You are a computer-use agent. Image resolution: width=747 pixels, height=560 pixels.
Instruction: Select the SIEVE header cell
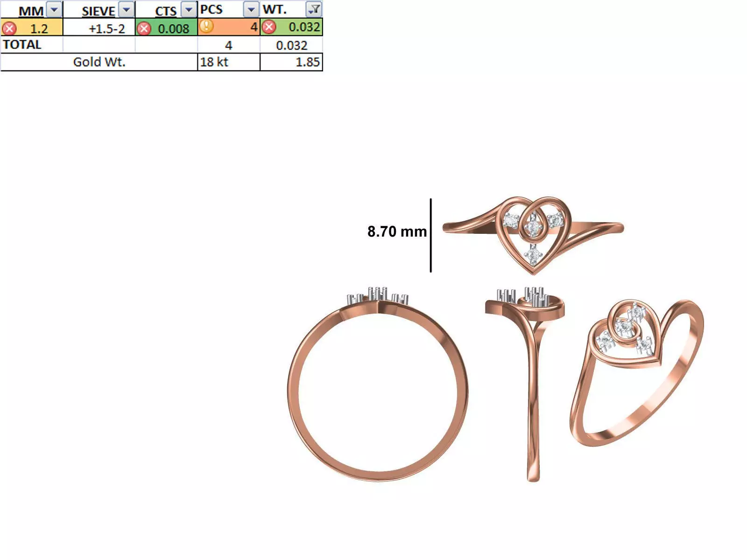pos(99,10)
